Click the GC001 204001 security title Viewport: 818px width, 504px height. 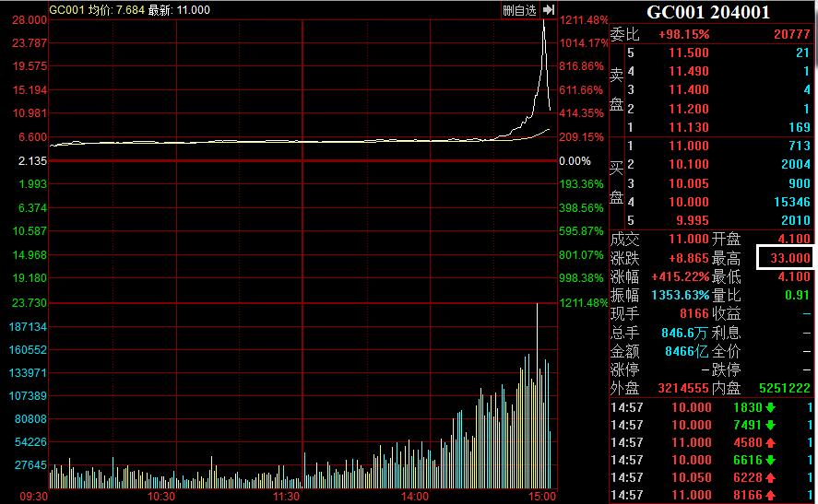[x=708, y=12]
